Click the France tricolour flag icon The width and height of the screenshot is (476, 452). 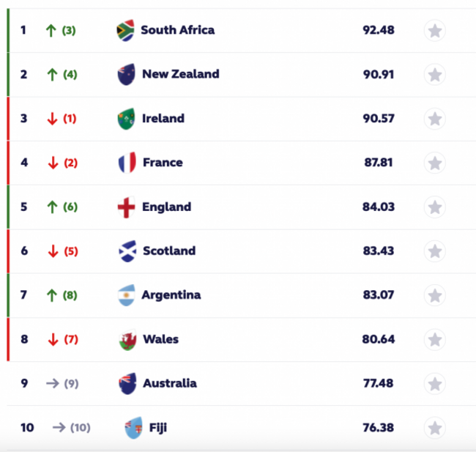[x=127, y=163]
